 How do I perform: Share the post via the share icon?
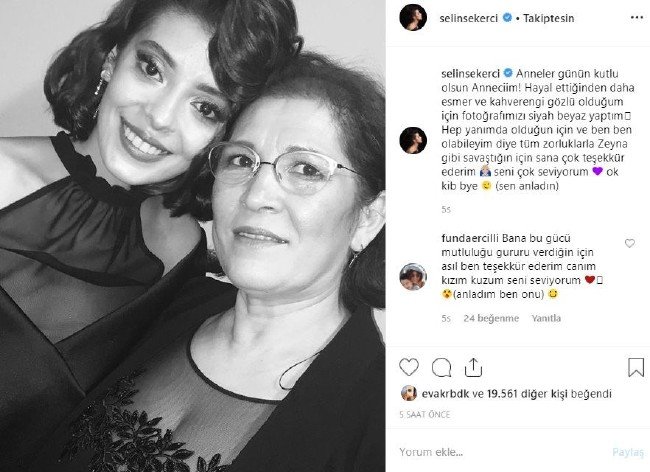pyautogui.click(x=473, y=367)
